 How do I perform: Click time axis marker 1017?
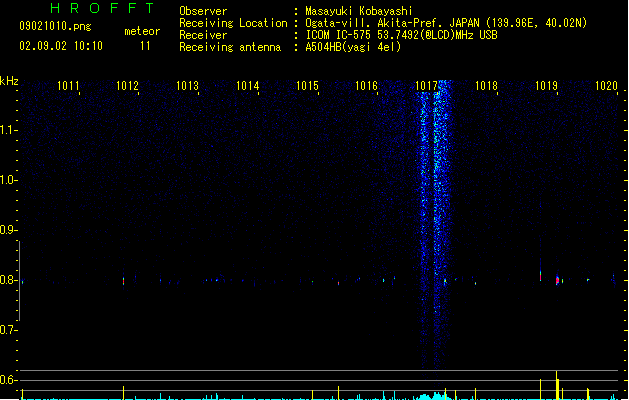click(x=426, y=86)
